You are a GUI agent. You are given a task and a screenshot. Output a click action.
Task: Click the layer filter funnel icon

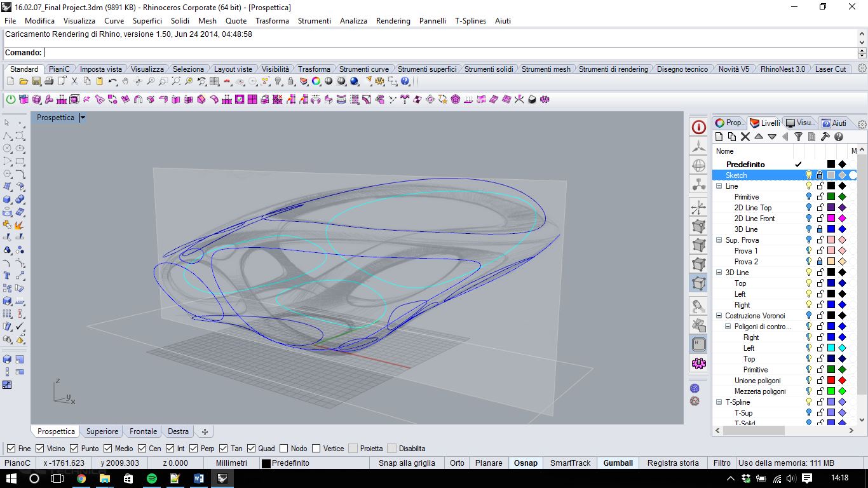point(799,137)
